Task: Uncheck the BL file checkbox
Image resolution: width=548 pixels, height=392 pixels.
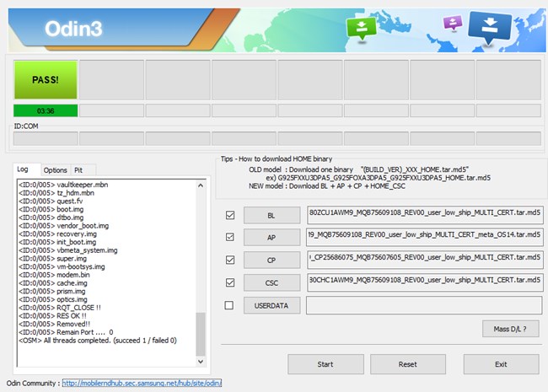Action: click(x=230, y=215)
